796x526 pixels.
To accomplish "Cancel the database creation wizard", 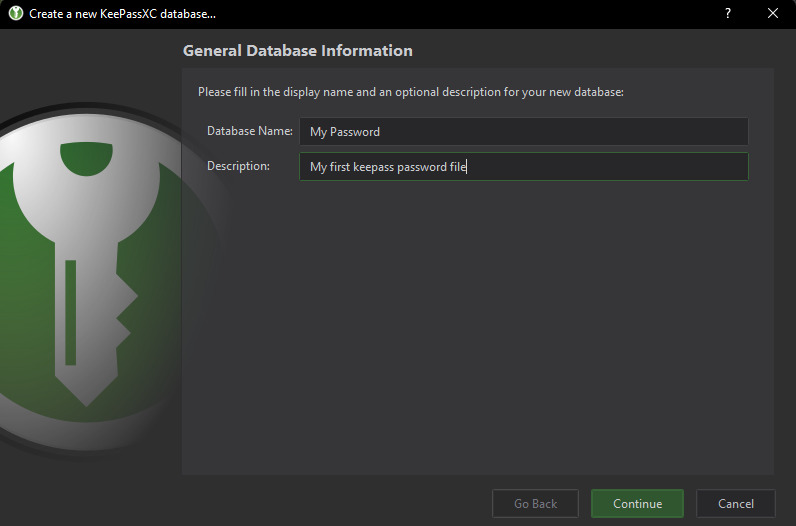I will 736,504.
